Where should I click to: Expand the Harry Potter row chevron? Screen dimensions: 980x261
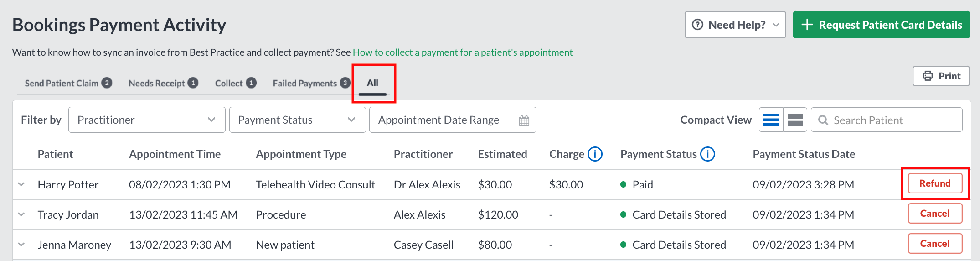coord(21,184)
